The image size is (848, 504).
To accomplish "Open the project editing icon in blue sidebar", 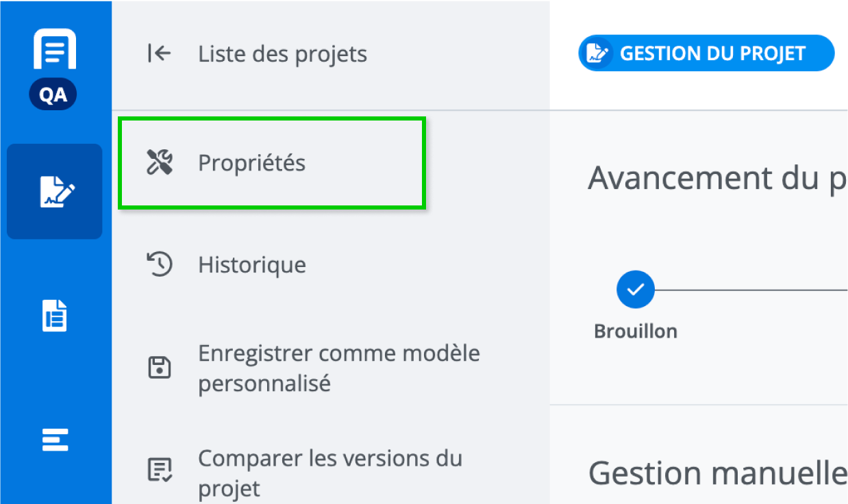I will [x=55, y=192].
